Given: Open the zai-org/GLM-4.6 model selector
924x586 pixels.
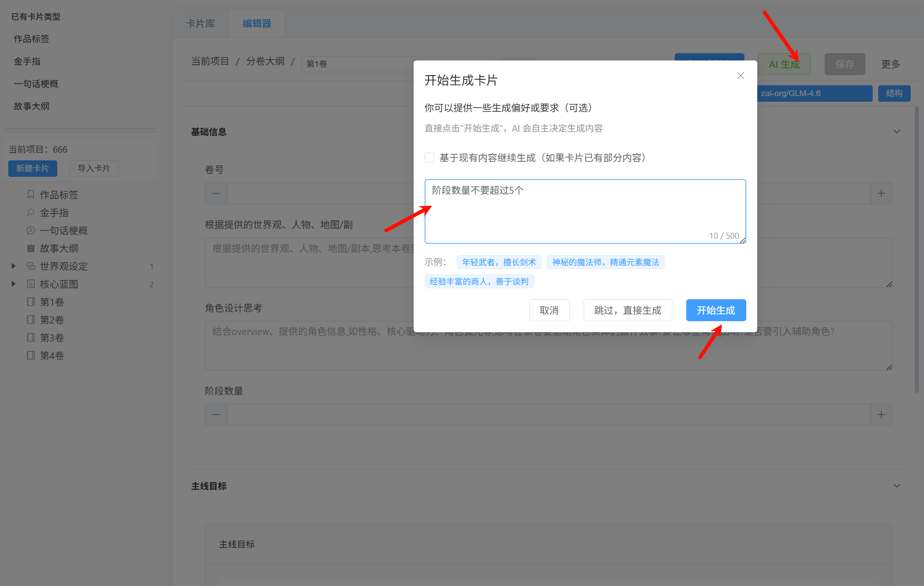Looking at the screenshot, I should [815, 93].
